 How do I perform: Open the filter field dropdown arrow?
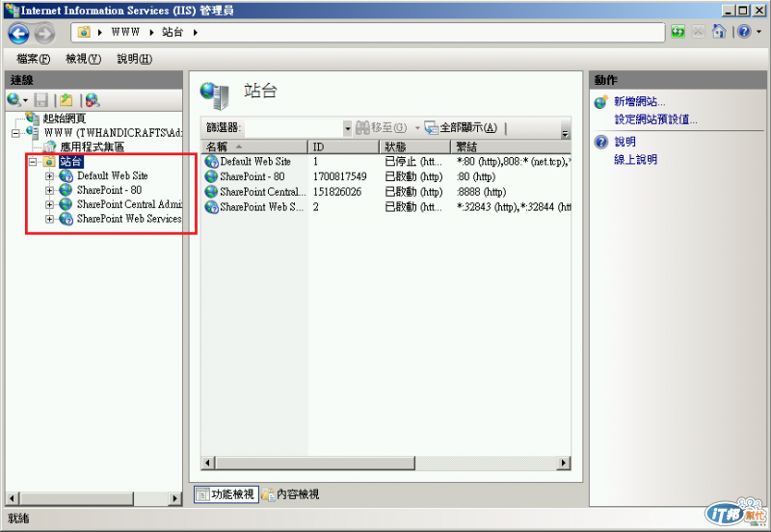click(x=348, y=129)
